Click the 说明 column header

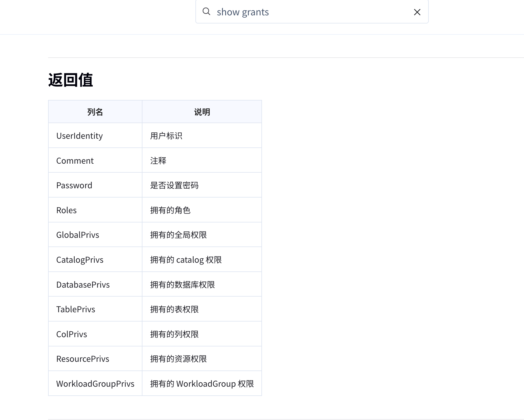(202, 112)
